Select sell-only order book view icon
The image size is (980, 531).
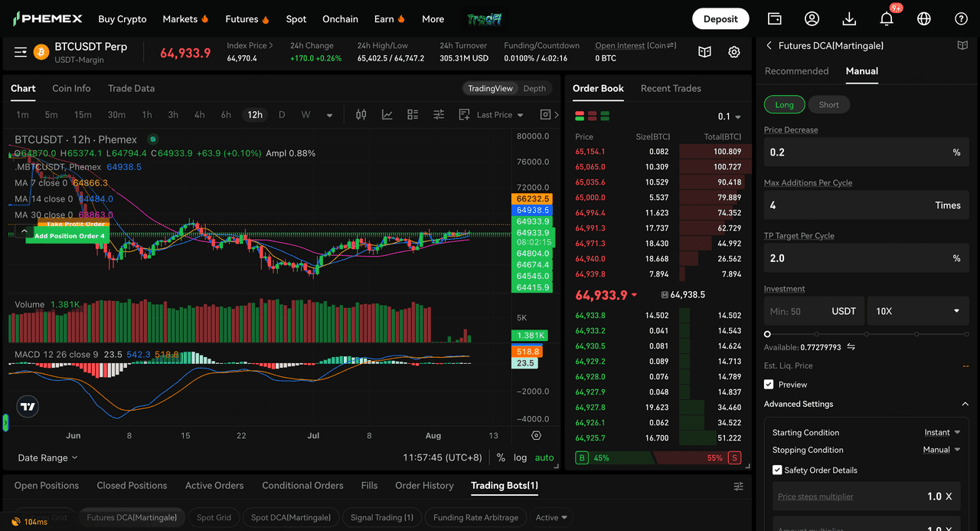(x=593, y=116)
